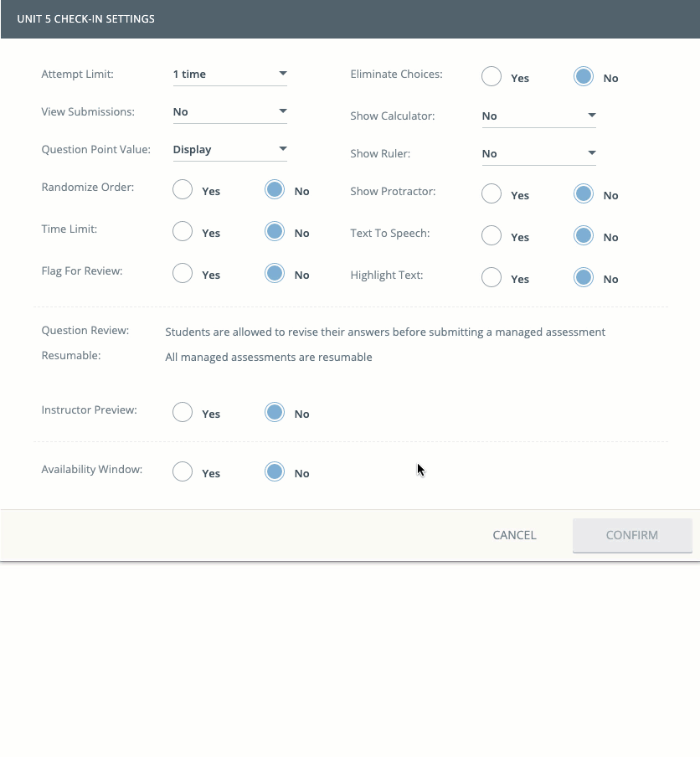Screen dimensions: 700x757
Task: Select No for Availability Window
Action: pyautogui.click(x=275, y=472)
